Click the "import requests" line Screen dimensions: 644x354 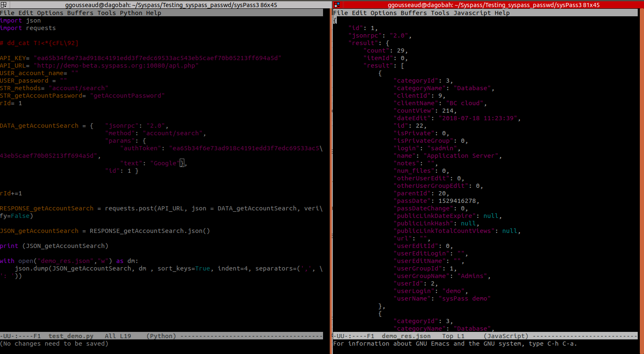tap(28, 28)
